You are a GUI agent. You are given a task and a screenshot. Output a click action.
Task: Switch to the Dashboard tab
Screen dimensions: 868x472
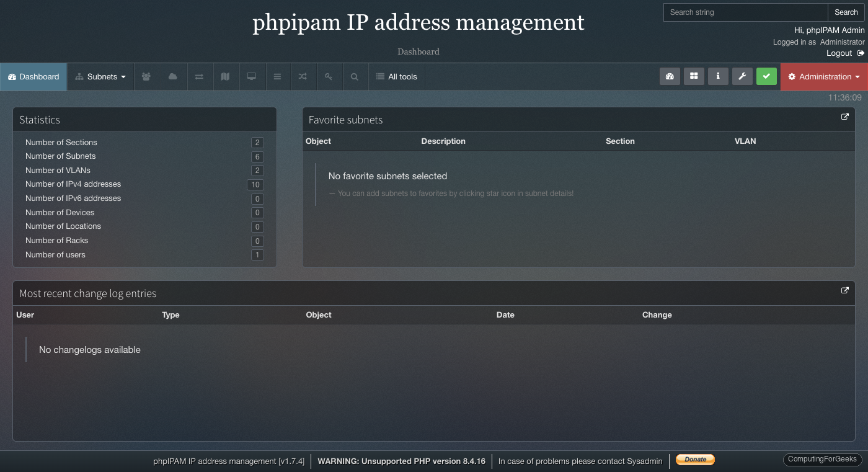[x=33, y=76]
